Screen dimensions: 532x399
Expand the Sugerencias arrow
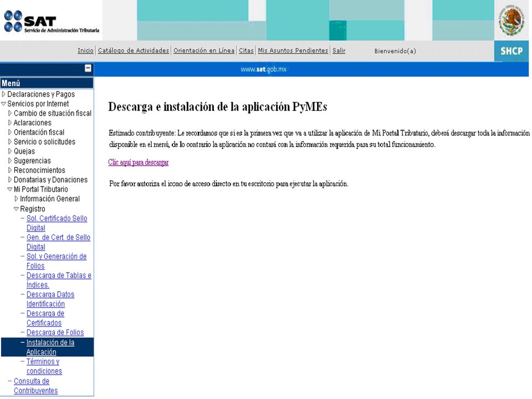click(x=10, y=161)
